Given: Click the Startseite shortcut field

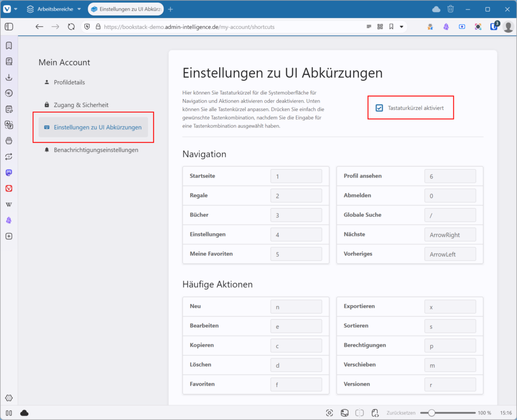Looking at the screenshot, I should [296, 176].
